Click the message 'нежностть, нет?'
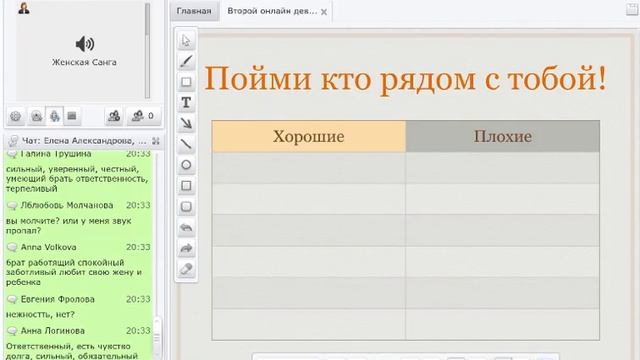The width and height of the screenshot is (640, 360). [x=40, y=315]
